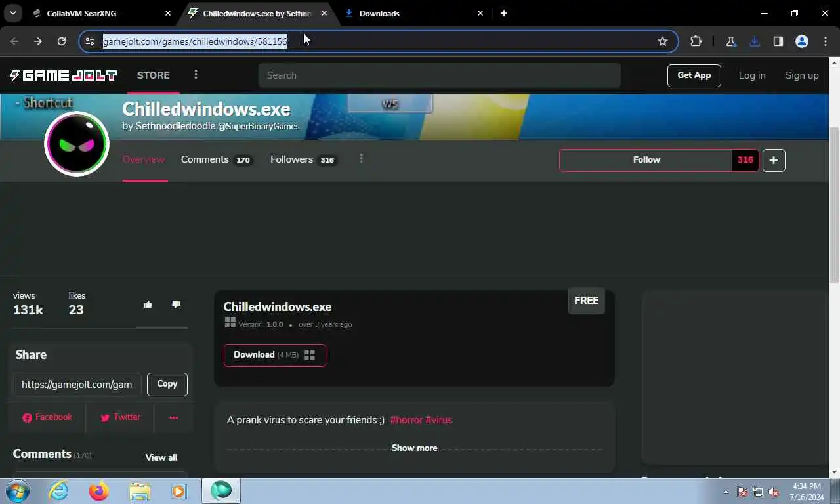Launch Firefox from the taskbar
The width and height of the screenshot is (840, 504).
(99, 491)
